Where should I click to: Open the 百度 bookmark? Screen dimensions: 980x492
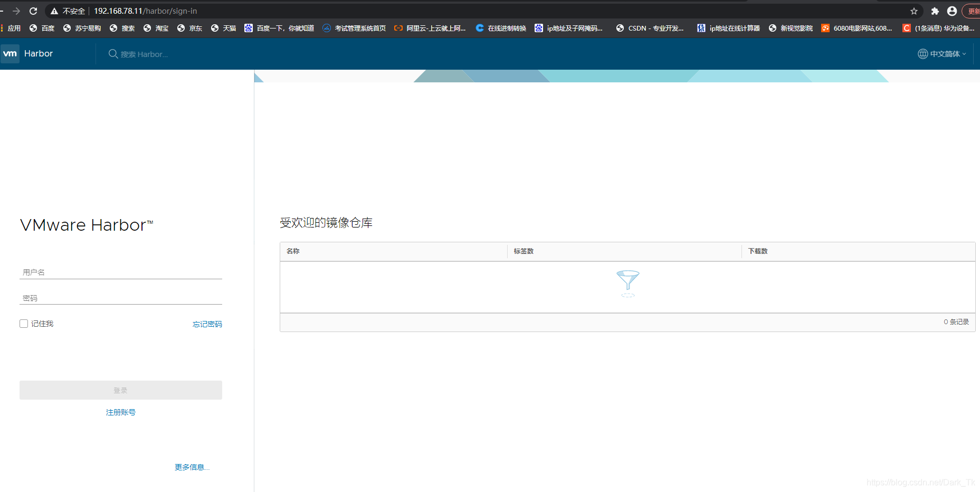[42, 29]
